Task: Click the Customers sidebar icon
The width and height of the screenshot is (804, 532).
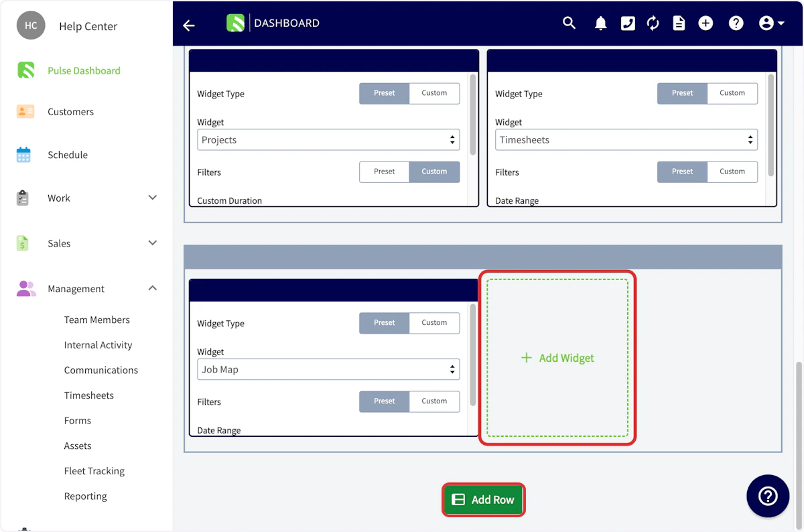Action: pyautogui.click(x=25, y=111)
